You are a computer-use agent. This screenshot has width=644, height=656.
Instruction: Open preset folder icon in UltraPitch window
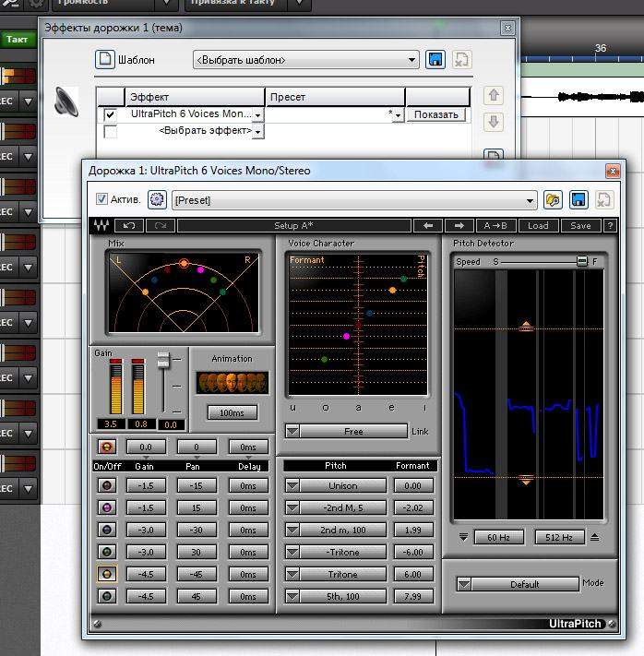pos(553,200)
